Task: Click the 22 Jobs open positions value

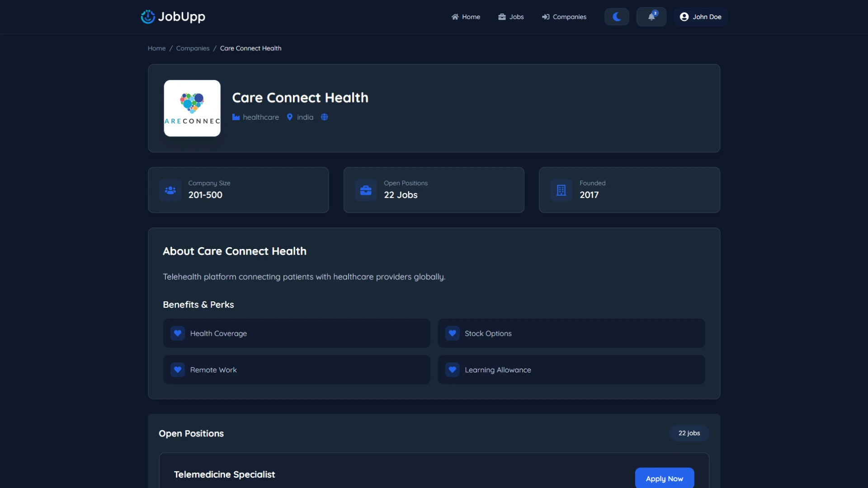Action: [401, 195]
